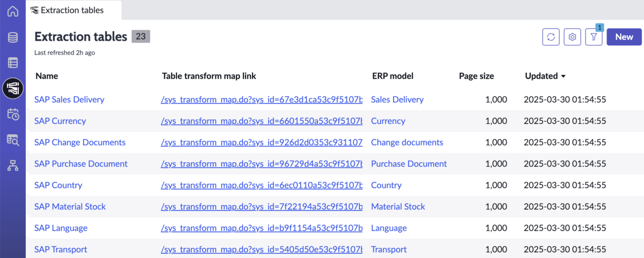This screenshot has height=258, width=644.
Task: Open the filter funnel with badge
Action: (x=594, y=37)
